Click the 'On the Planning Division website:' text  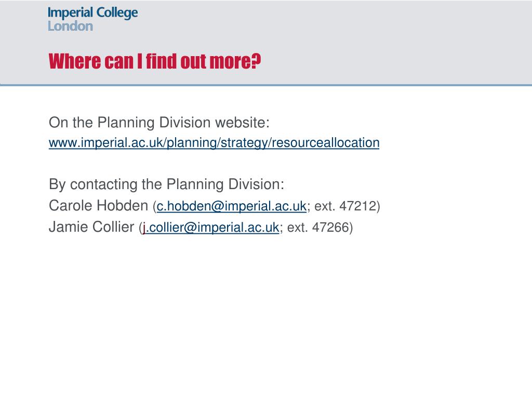point(159,123)
